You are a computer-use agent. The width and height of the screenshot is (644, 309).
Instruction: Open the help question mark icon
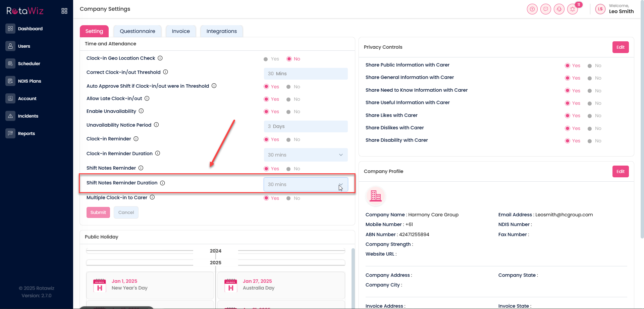click(532, 9)
